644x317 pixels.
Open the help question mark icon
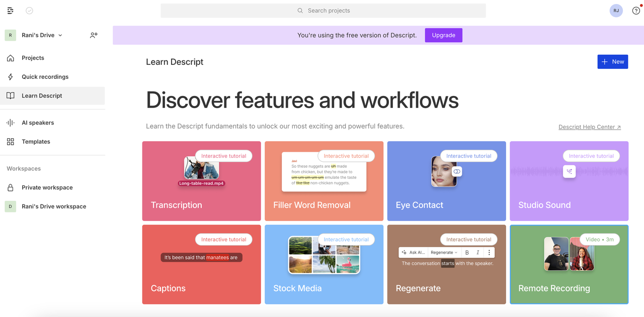[x=636, y=11]
